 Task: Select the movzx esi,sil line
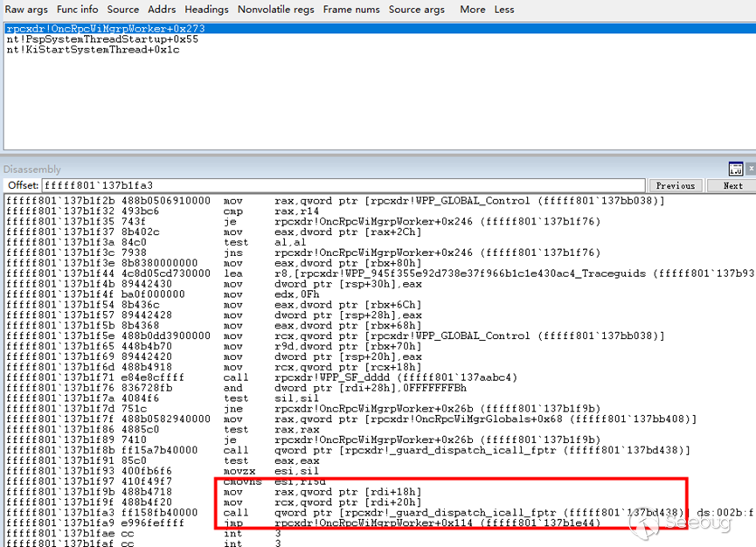[x=163, y=471]
